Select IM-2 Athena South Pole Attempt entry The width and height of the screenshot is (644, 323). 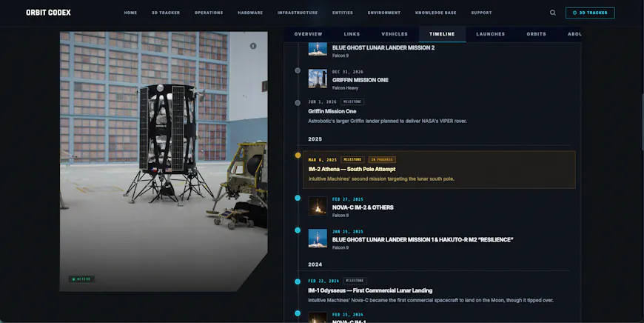(439, 170)
